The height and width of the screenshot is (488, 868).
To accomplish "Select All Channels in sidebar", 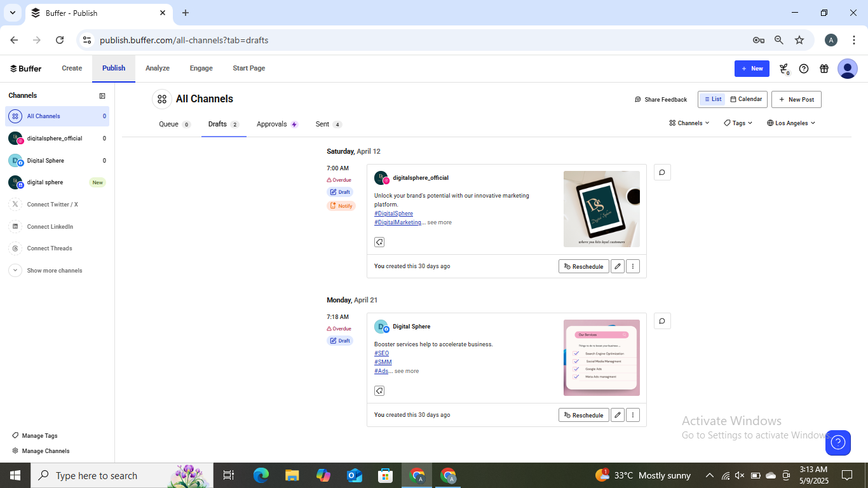I will coord(57,116).
